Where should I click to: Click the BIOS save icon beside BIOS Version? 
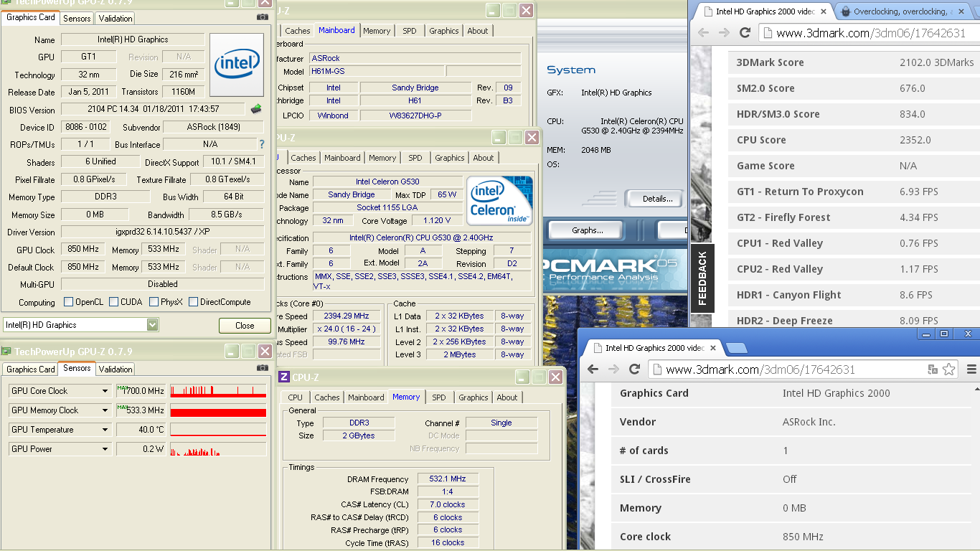(x=256, y=109)
